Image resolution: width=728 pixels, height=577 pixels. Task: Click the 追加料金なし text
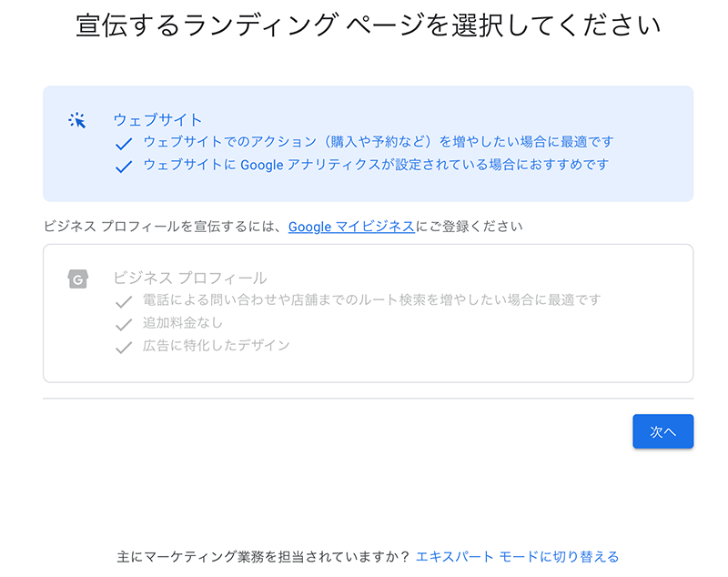tap(183, 322)
